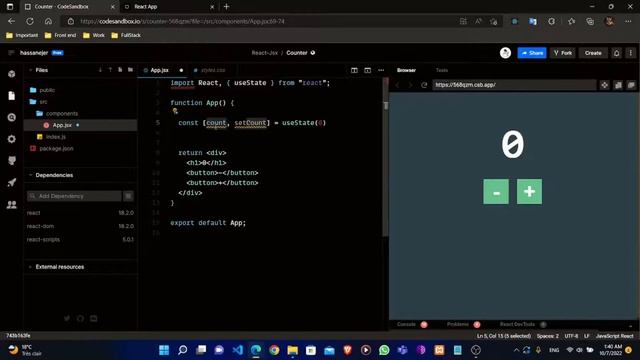Open VS Code from the taskbar
The image size is (640, 360).
238,350
